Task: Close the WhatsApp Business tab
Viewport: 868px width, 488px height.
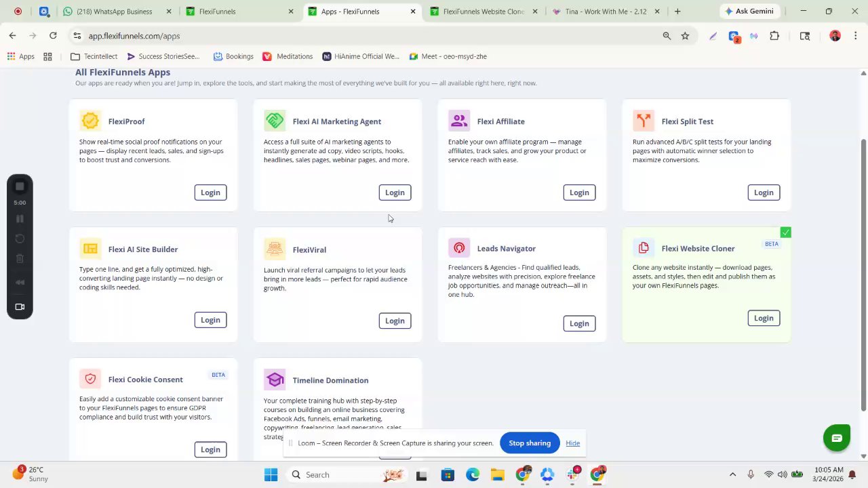Action: 169,12
